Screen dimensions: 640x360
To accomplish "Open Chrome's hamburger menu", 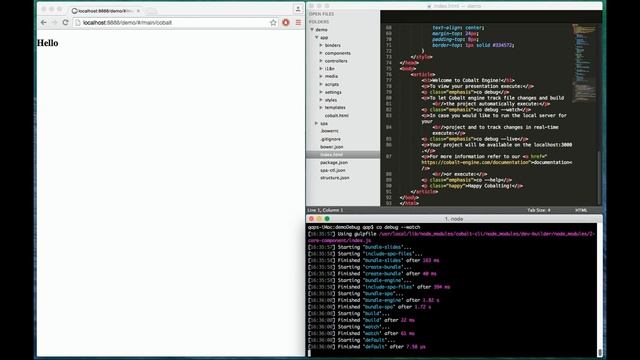I will coord(298,23).
